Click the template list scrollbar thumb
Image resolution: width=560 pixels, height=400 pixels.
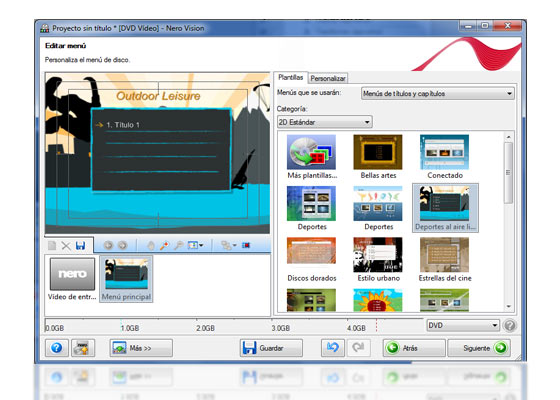[509, 173]
